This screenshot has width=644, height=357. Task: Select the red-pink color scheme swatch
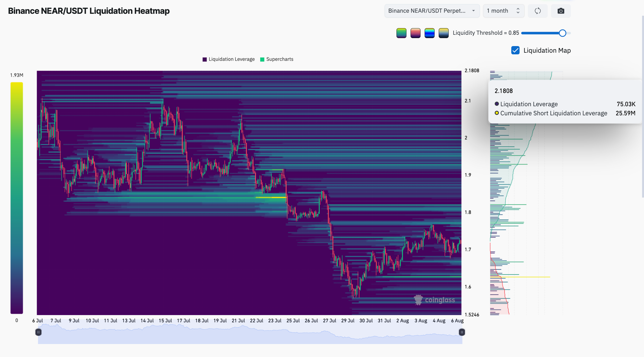point(415,33)
